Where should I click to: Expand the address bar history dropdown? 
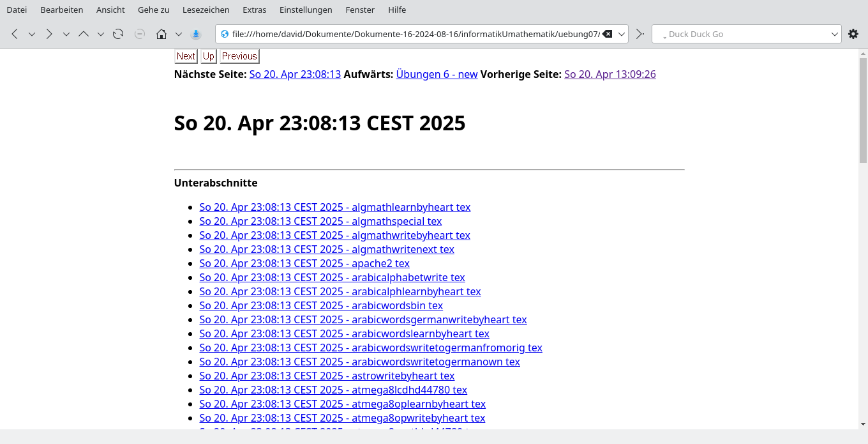pyautogui.click(x=622, y=34)
